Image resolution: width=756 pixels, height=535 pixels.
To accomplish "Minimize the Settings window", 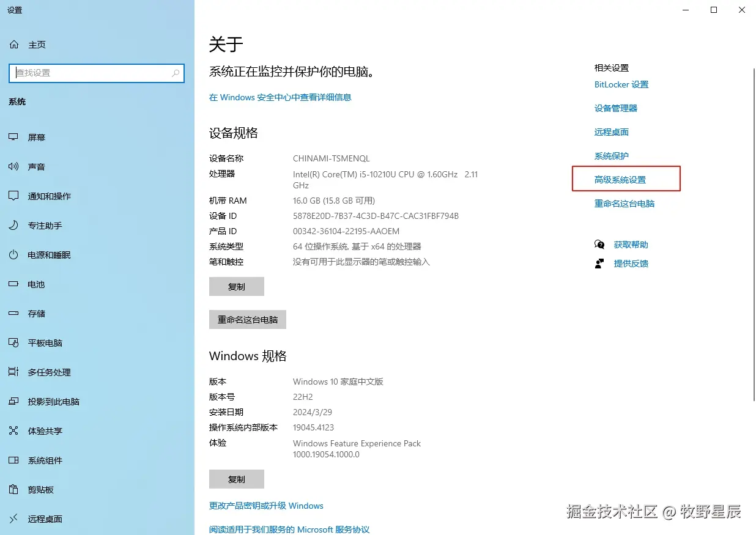I will [x=686, y=10].
